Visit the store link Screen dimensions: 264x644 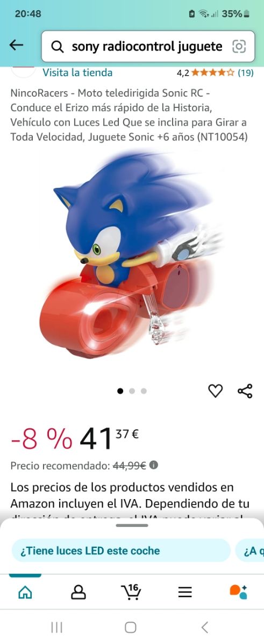[x=77, y=72]
